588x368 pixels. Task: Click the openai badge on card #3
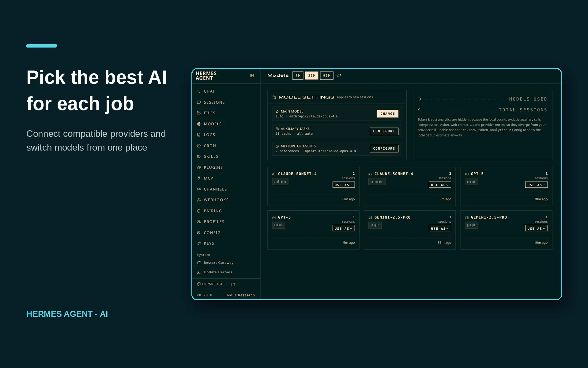[x=471, y=182]
